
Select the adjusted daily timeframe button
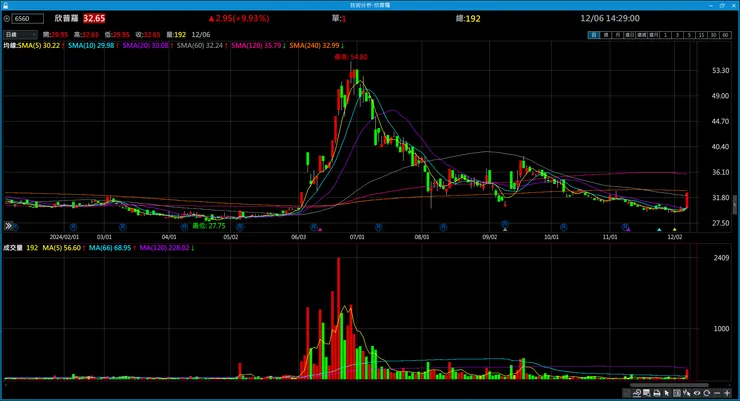point(629,35)
